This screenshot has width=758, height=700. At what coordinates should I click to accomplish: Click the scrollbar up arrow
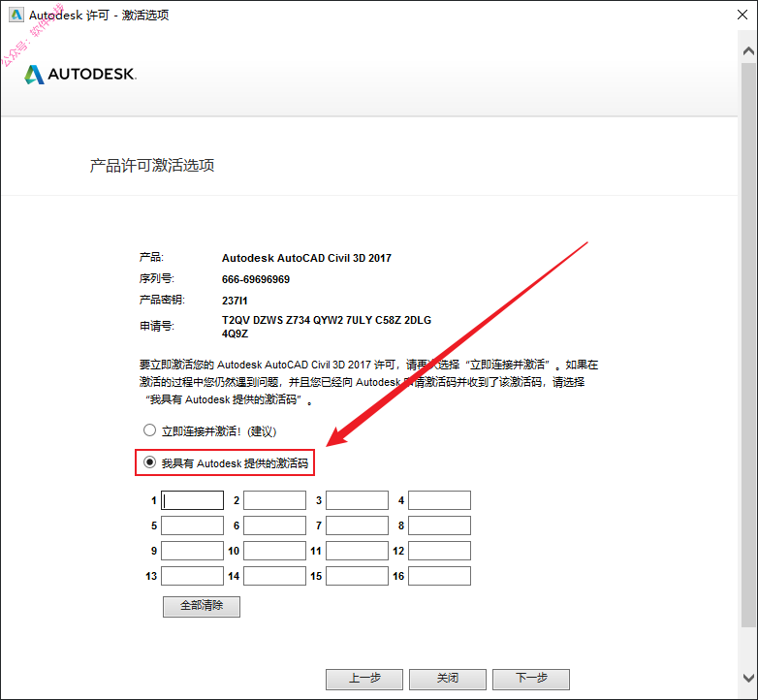coord(748,50)
